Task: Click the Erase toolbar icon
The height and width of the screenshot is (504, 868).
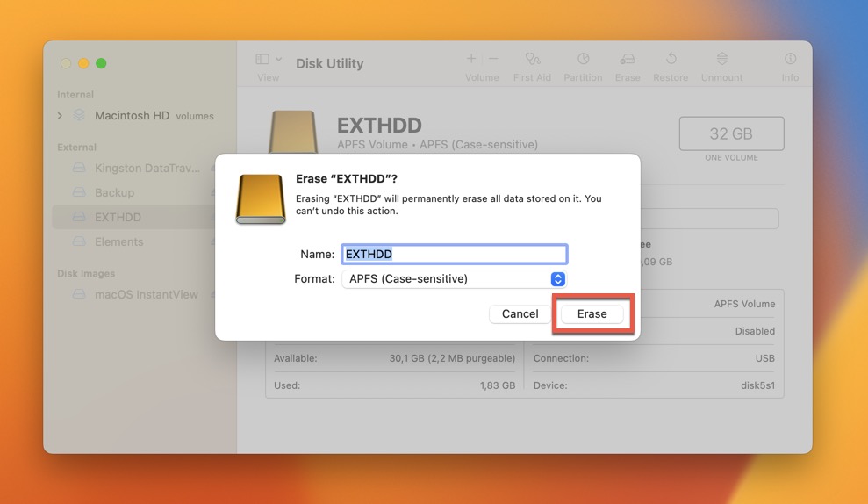Action: 627,60
